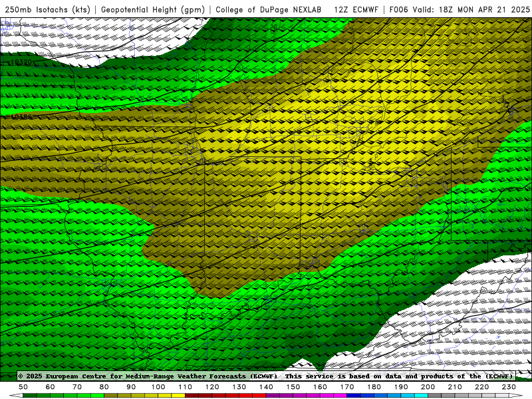Screen dimensions: 532x399
Task: Click the '110' value on the legend
Action: tap(186, 387)
